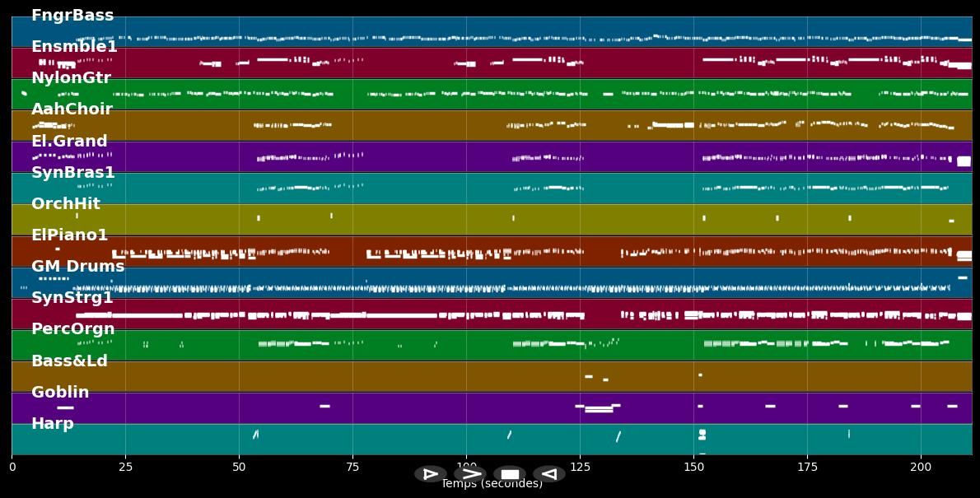Image resolution: width=980 pixels, height=498 pixels.
Task: Select the GM Drums track label
Action: (x=78, y=267)
